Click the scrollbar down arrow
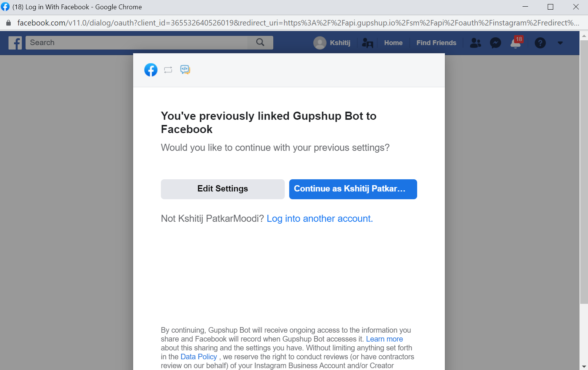588x370 pixels. tap(584, 366)
